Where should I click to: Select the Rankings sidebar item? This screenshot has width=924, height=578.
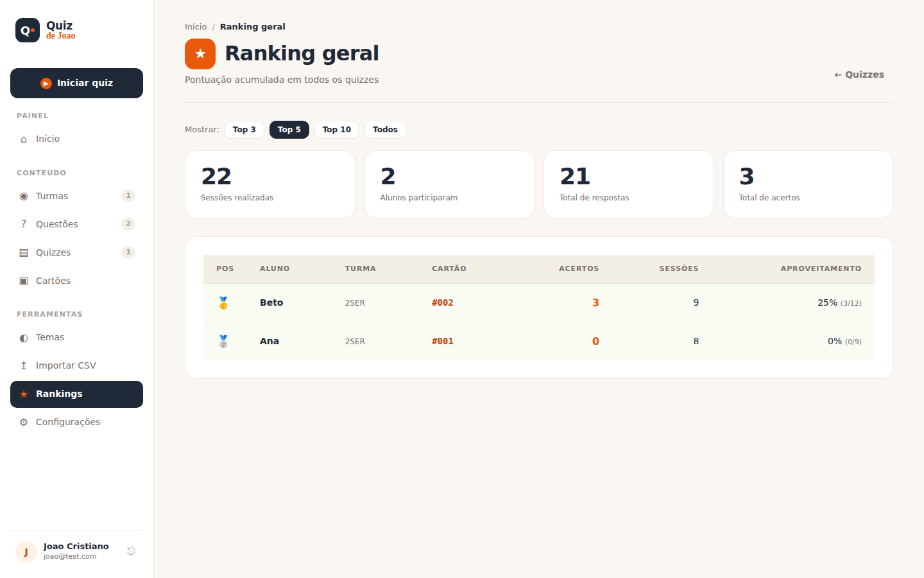pyautogui.click(x=76, y=394)
